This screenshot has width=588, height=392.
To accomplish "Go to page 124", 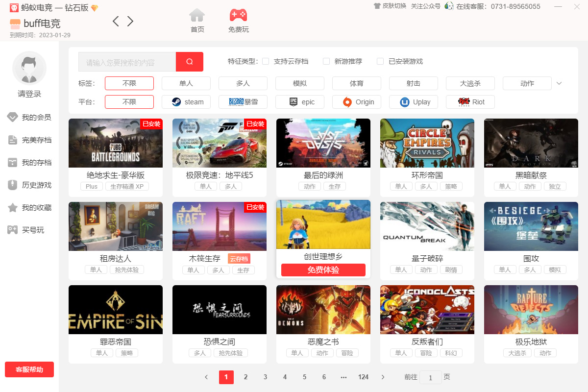I will coord(363,377).
